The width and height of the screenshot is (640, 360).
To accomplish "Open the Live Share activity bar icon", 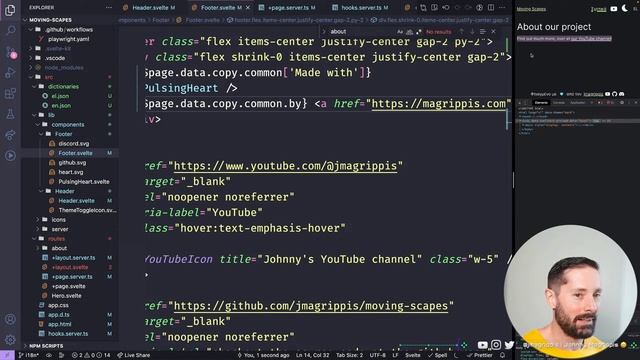I will point(10,135).
